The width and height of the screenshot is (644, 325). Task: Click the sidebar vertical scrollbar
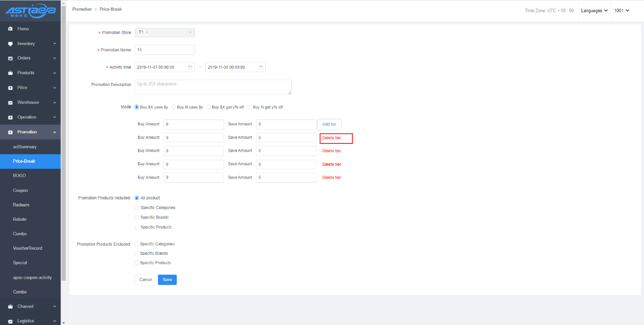click(63, 153)
